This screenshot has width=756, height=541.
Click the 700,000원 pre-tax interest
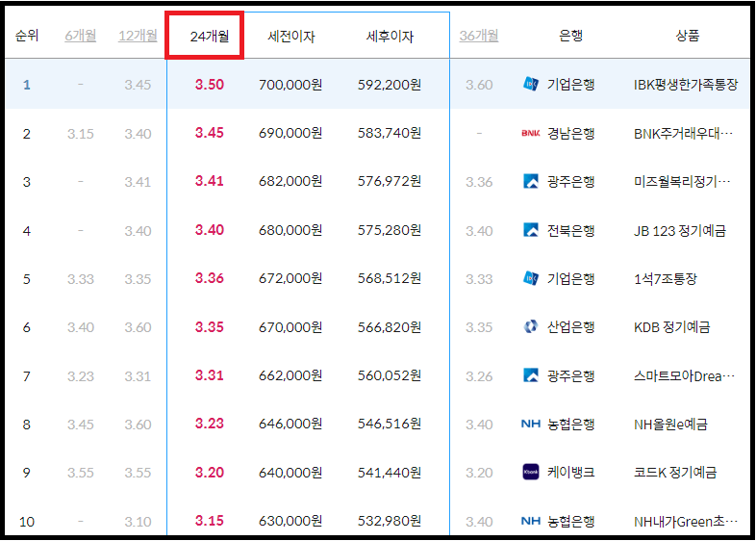pos(290,85)
